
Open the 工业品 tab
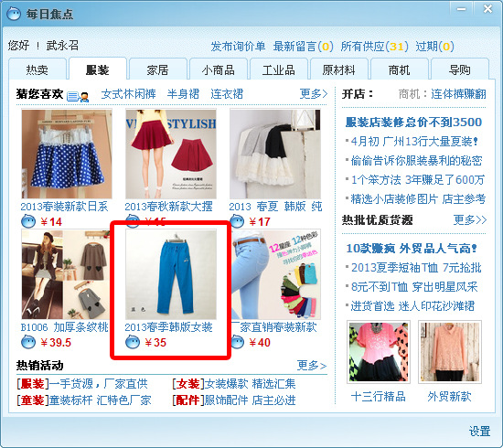coord(278,69)
